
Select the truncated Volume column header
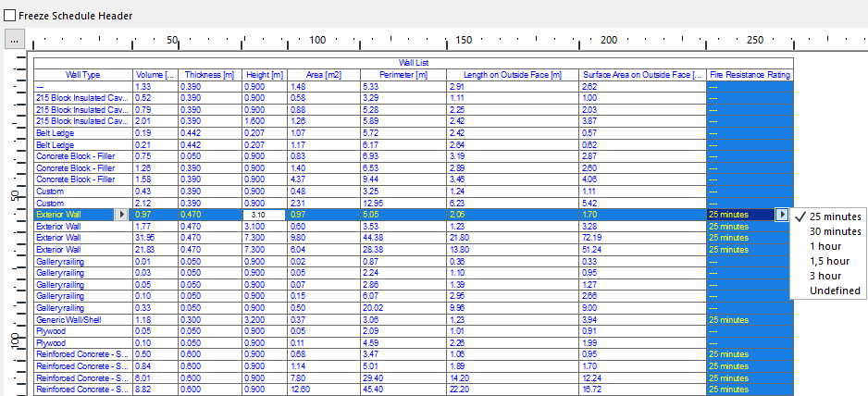pos(155,75)
